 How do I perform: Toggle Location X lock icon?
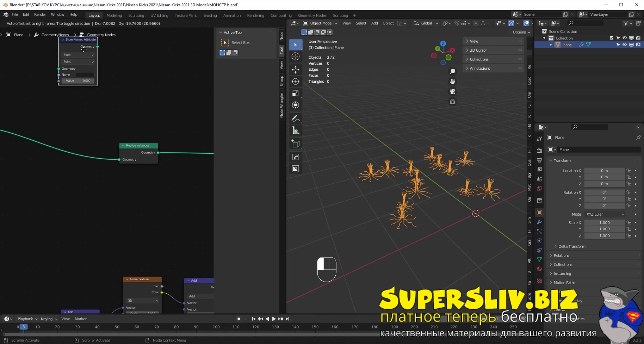click(x=629, y=171)
